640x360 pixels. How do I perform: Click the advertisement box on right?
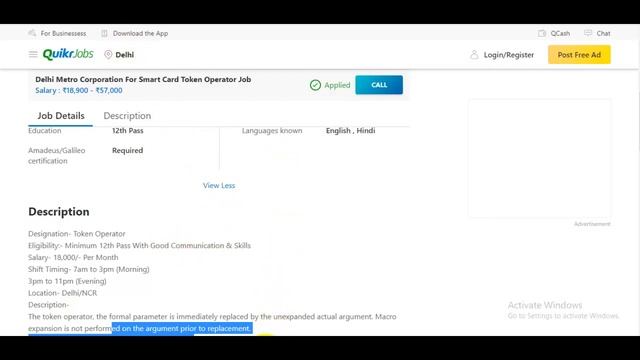click(x=540, y=158)
